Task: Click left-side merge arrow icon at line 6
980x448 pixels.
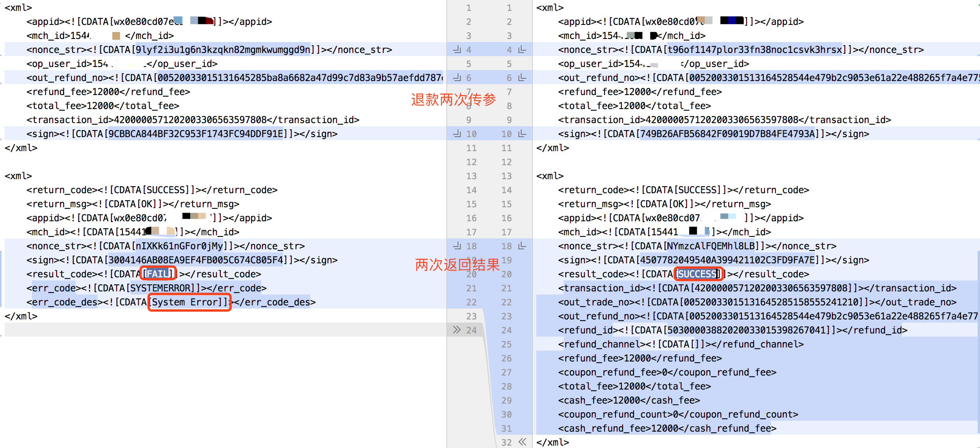Action: click(x=457, y=78)
